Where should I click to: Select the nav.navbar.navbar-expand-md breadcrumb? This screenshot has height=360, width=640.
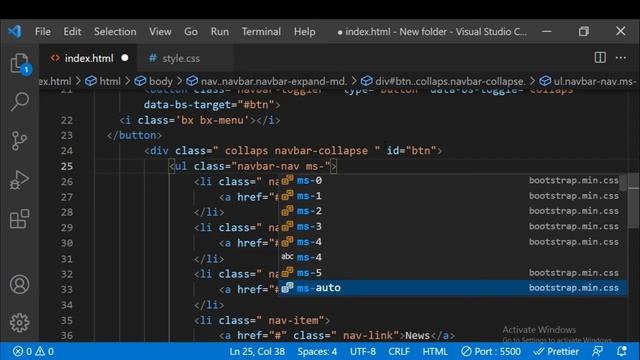pyautogui.click(x=267, y=81)
